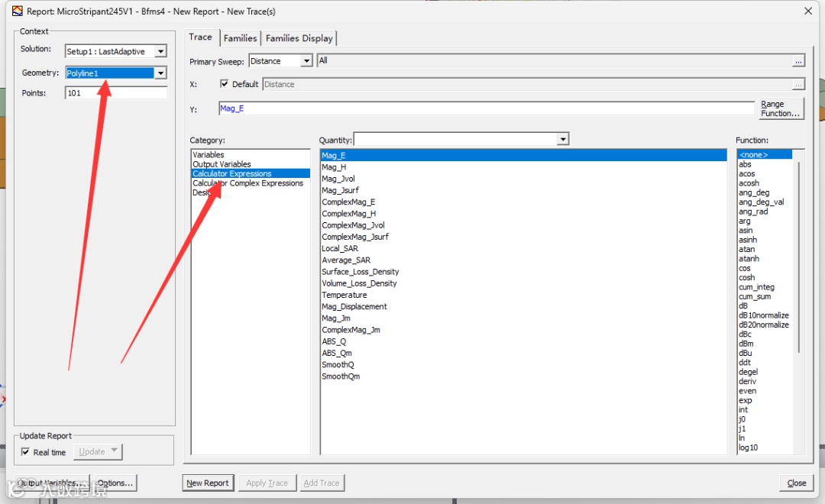Select dBm function
This screenshot has height=504, width=825.
point(746,344)
